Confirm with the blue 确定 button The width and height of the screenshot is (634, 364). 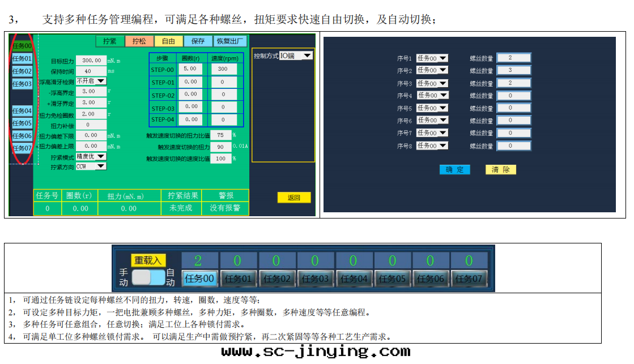point(454,170)
